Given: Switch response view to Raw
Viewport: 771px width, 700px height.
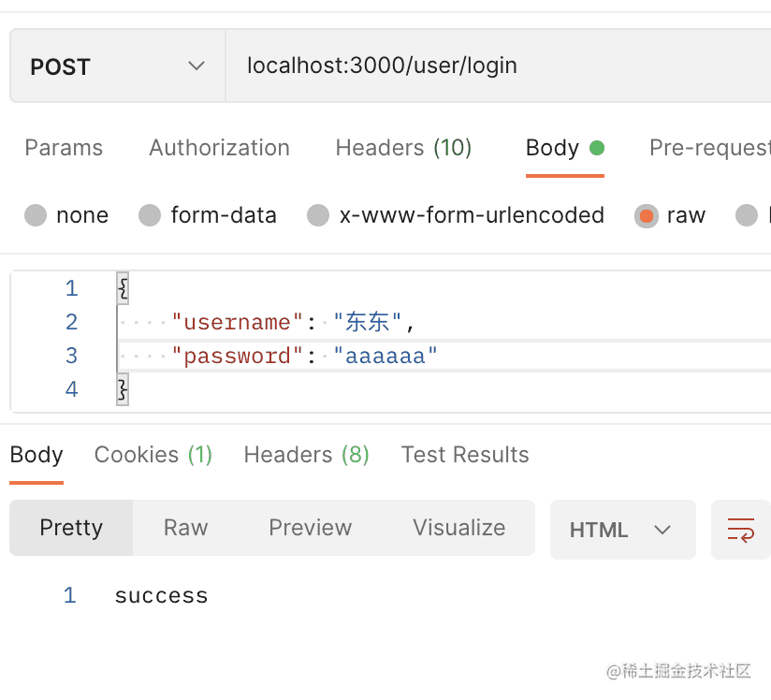Looking at the screenshot, I should click(x=185, y=528).
